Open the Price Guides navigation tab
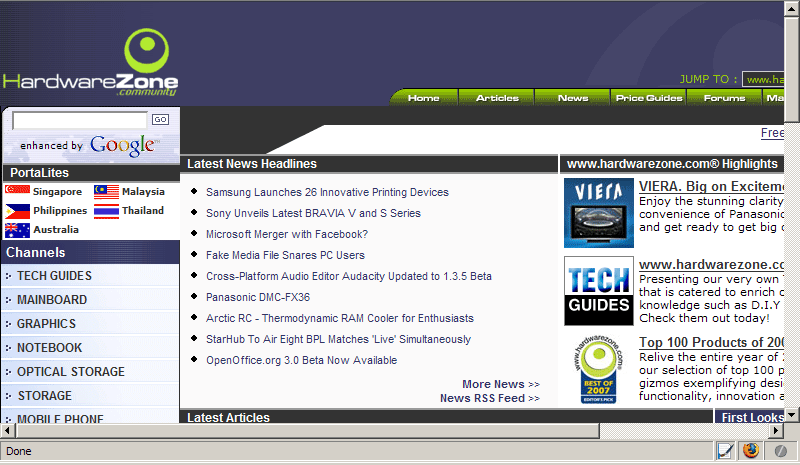 (648, 97)
